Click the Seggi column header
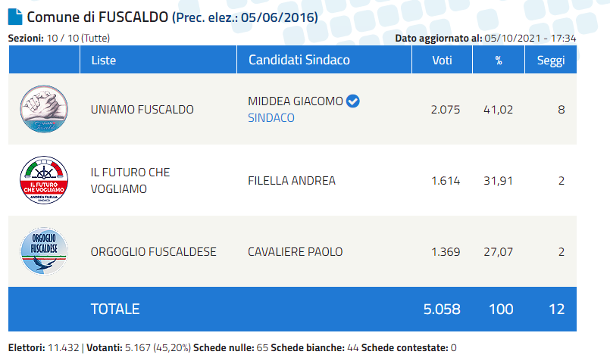The image size is (610, 364). [x=551, y=61]
